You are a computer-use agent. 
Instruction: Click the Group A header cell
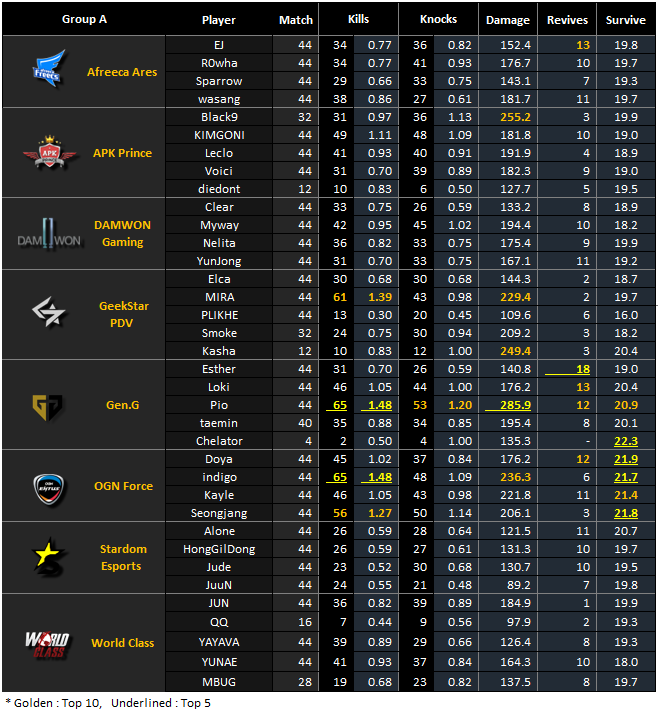85,19
